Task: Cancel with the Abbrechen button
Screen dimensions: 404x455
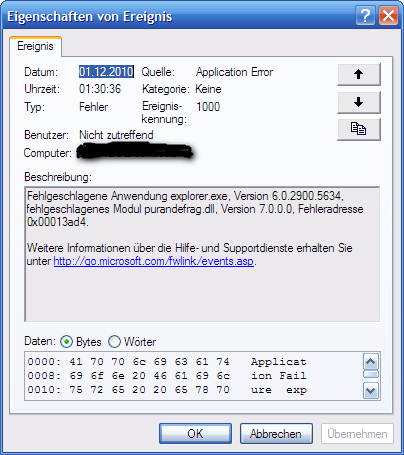Action: point(276,434)
